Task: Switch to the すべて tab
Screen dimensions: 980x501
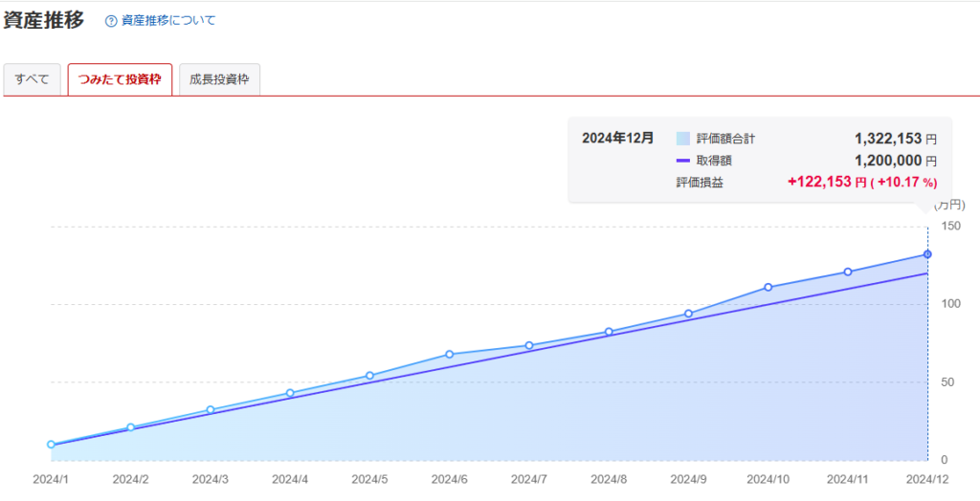Action: (33, 79)
